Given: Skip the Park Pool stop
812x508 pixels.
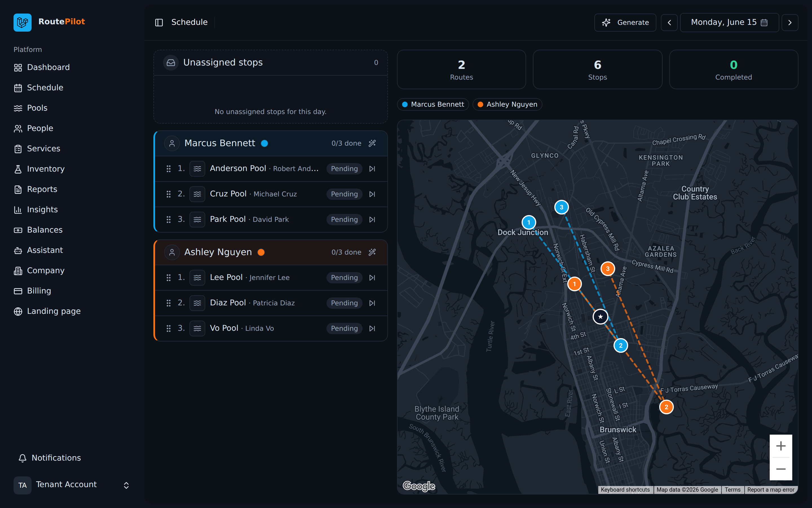Looking at the screenshot, I should [x=372, y=219].
